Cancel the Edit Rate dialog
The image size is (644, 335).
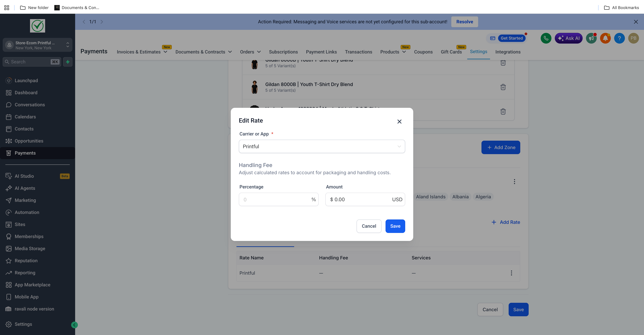point(369,226)
